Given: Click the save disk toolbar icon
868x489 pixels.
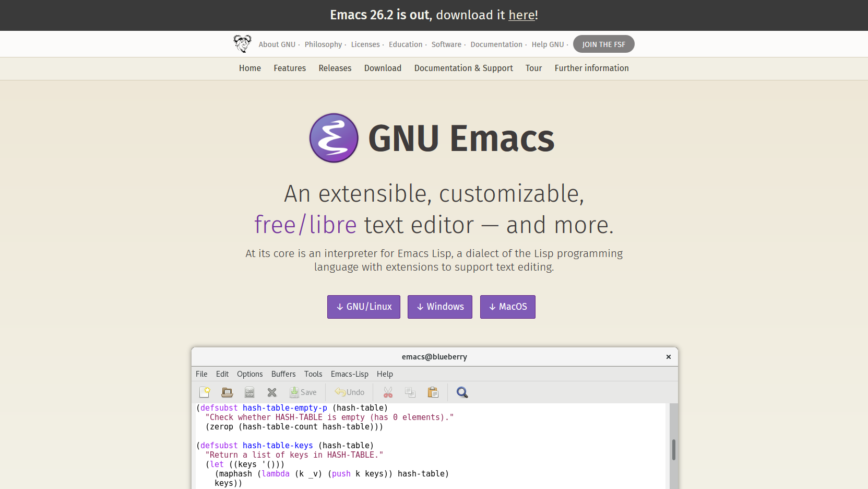Looking at the screenshot, I should tap(249, 392).
